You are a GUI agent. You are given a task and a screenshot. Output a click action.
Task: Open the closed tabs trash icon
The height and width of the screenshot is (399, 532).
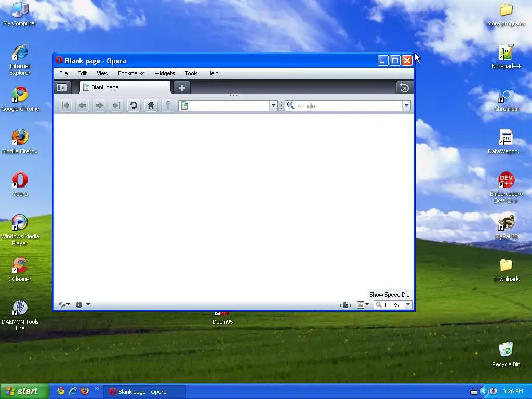(x=404, y=87)
